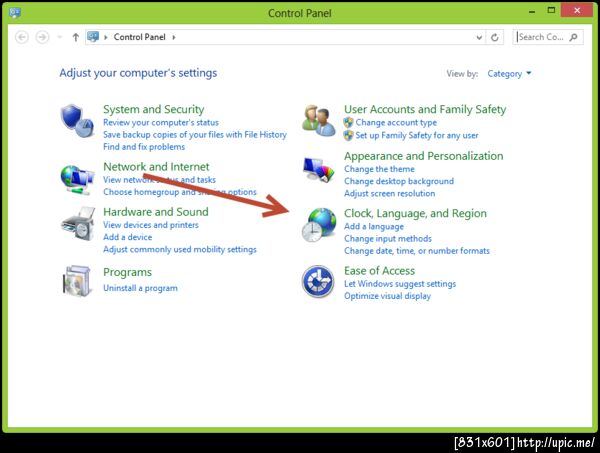This screenshot has height=453, width=600.
Task: Open Network and Internet heading
Action: [x=157, y=167]
